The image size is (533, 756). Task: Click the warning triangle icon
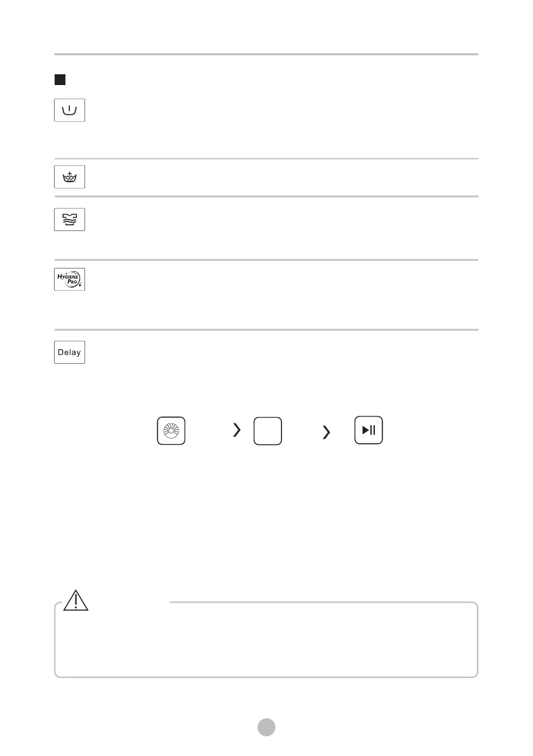pos(75,599)
